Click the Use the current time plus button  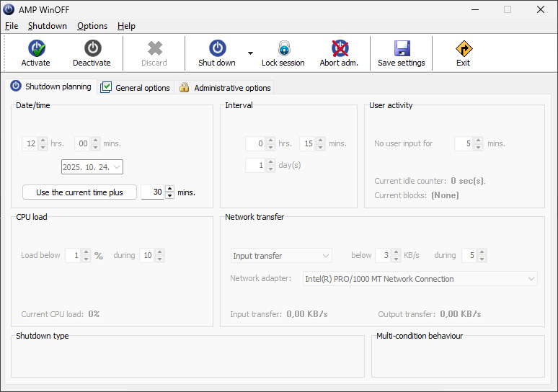79,192
